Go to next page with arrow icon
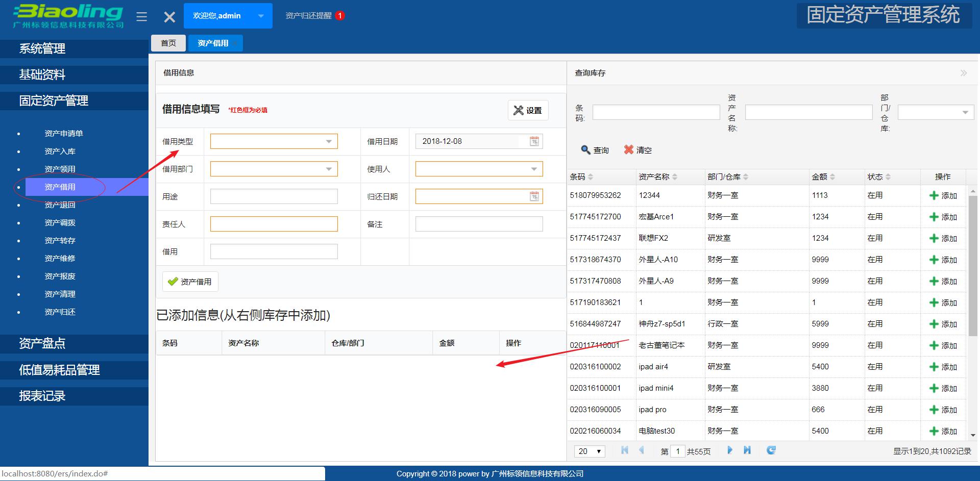This screenshot has width=980, height=481. click(x=729, y=450)
